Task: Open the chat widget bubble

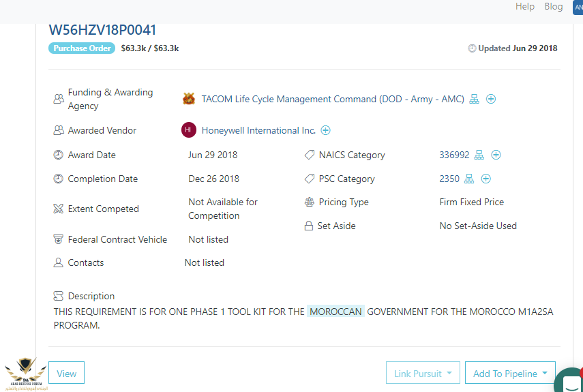Action: click(x=570, y=381)
